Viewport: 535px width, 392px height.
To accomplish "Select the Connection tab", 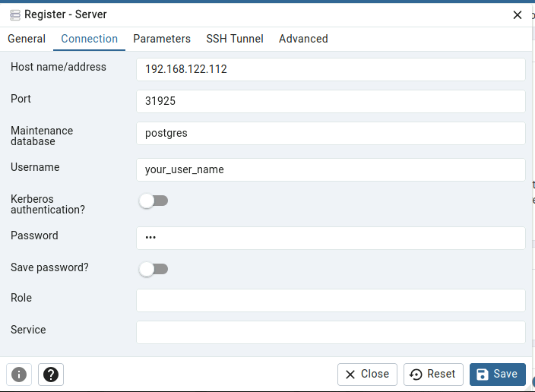I will click(x=90, y=39).
